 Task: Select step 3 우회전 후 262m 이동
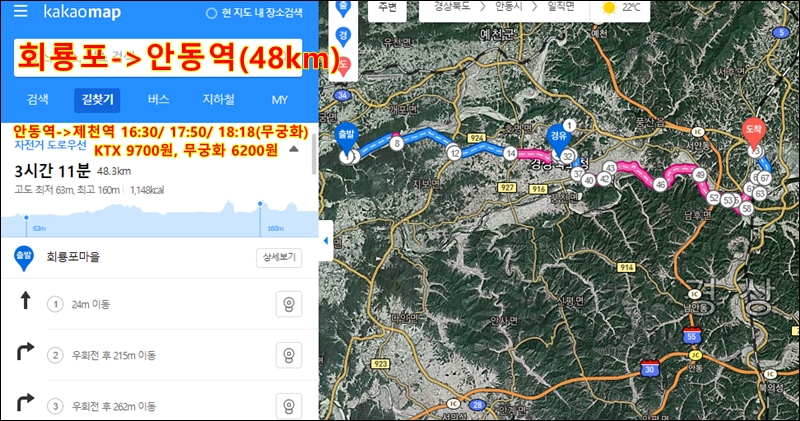pyautogui.click(x=113, y=407)
